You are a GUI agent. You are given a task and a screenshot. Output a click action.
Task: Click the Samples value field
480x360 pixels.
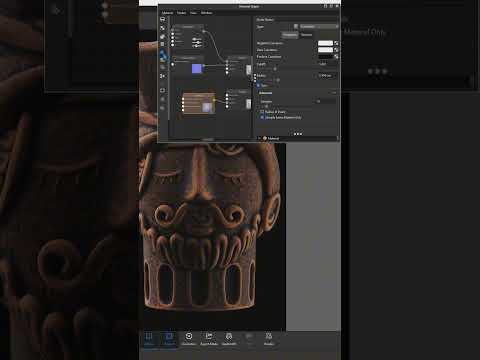(325, 101)
